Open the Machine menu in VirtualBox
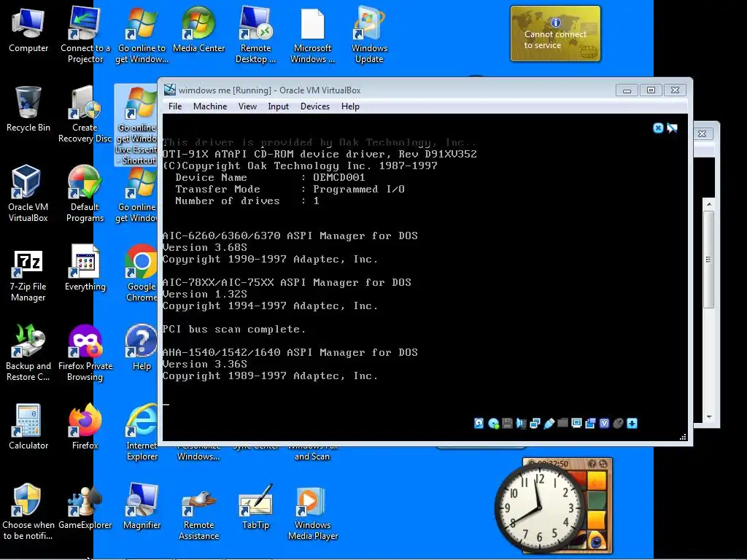Viewport: 747px width, 560px height. [209, 106]
